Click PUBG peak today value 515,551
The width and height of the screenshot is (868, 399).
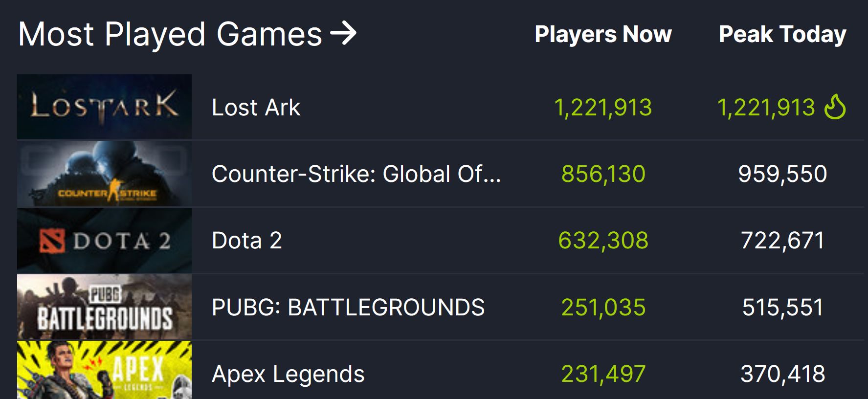point(782,308)
